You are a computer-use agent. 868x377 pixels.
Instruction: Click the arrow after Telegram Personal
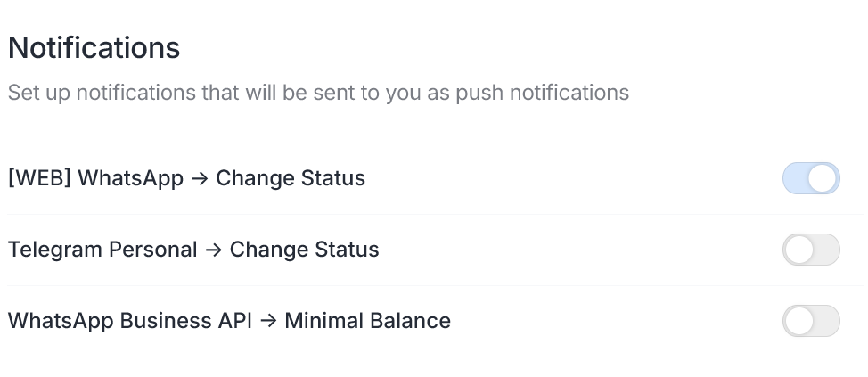pos(214,250)
